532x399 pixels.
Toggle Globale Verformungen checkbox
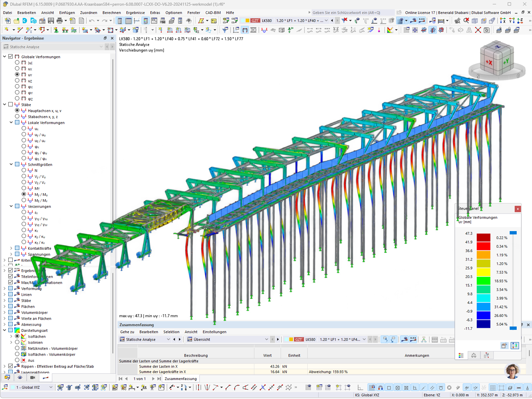coord(11,57)
